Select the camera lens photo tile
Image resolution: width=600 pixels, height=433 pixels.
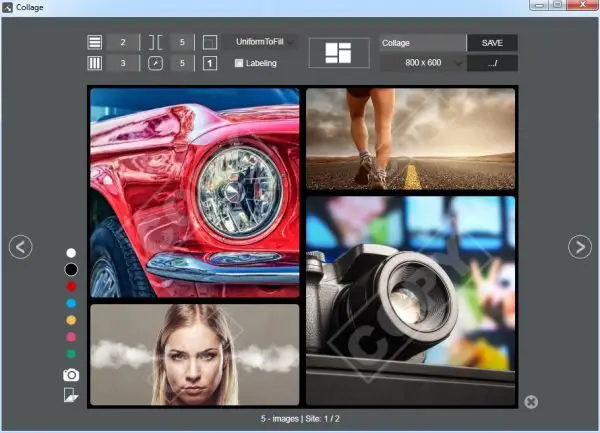[x=411, y=301]
